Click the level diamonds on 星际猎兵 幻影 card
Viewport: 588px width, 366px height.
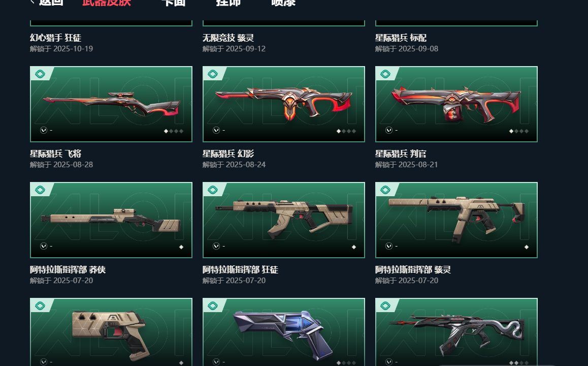tap(346, 131)
